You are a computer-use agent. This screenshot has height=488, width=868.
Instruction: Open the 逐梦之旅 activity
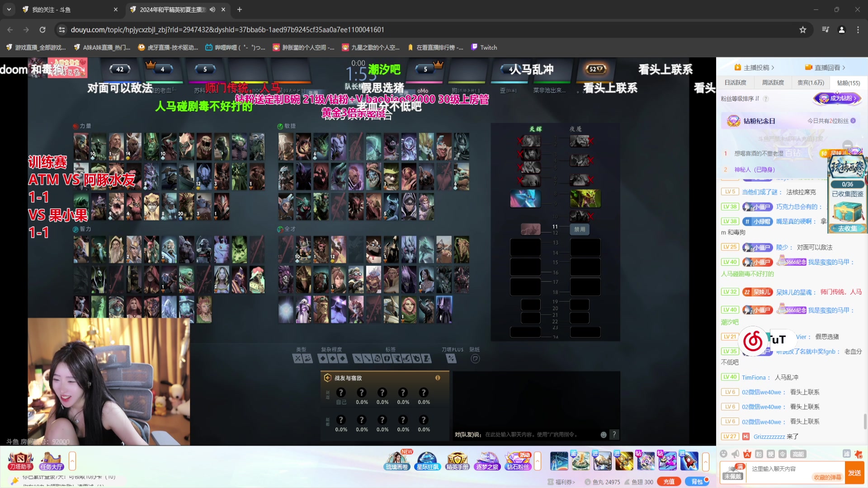point(487,460)
